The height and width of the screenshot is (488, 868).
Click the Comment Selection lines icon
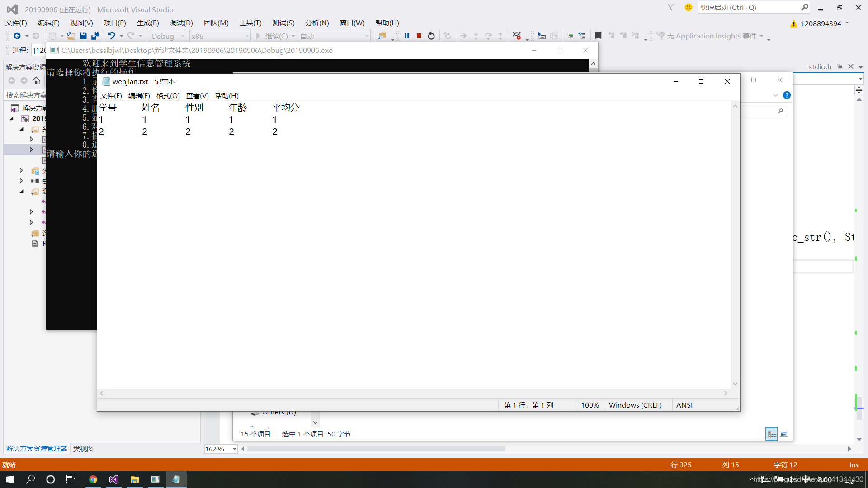tap(582, 36)
